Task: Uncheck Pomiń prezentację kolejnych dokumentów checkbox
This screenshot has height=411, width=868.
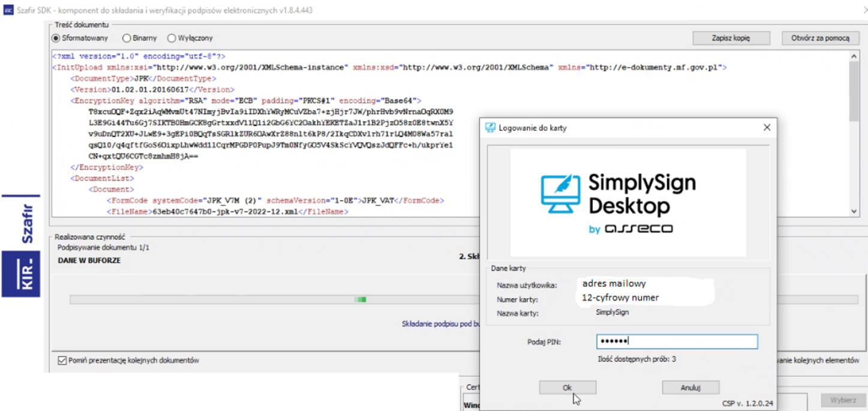Action: tap(62, 361)
